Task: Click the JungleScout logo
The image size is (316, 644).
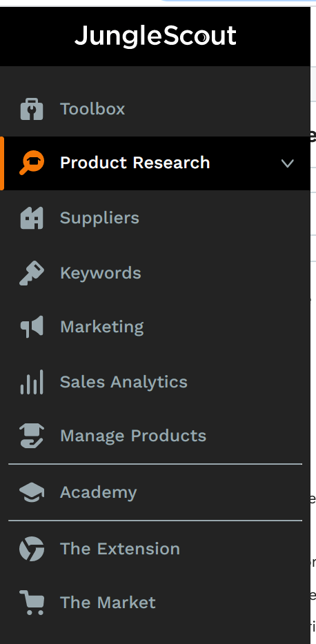Action: (155, 36)
